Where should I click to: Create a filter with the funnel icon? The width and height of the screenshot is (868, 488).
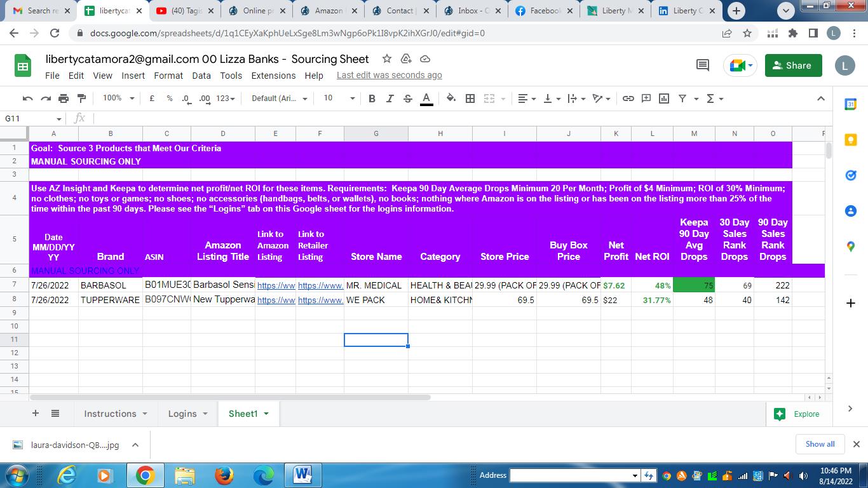pyautogui.click(x=682, y=98)
